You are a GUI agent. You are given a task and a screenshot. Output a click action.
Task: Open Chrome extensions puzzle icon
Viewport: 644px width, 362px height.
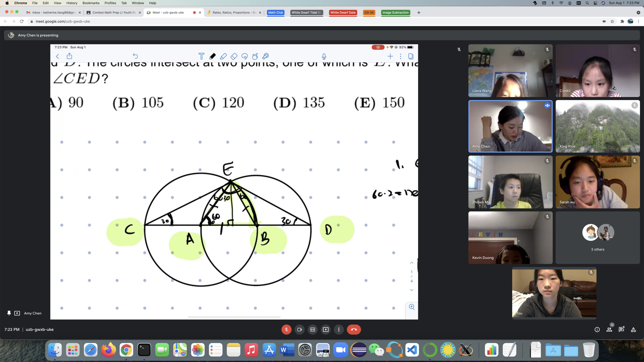(x=622, y=21)
